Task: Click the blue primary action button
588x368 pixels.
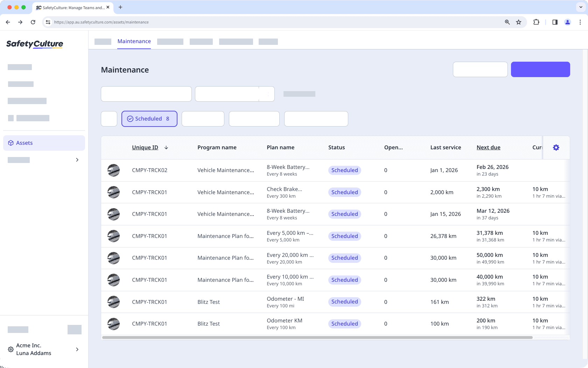Action: pyautogui.click(x=540, y=69)
